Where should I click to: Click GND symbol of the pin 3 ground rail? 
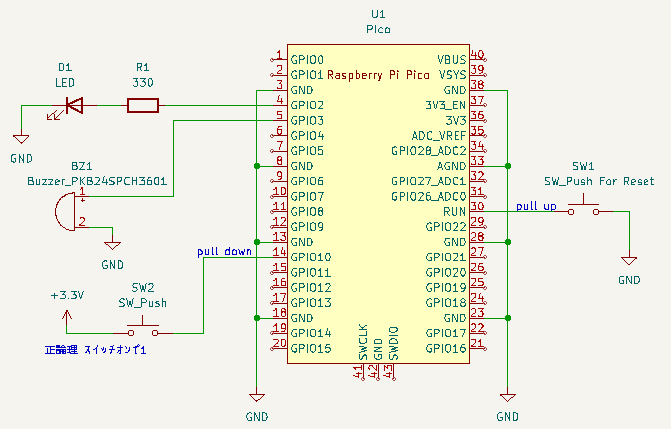click(x=257, y=397)
